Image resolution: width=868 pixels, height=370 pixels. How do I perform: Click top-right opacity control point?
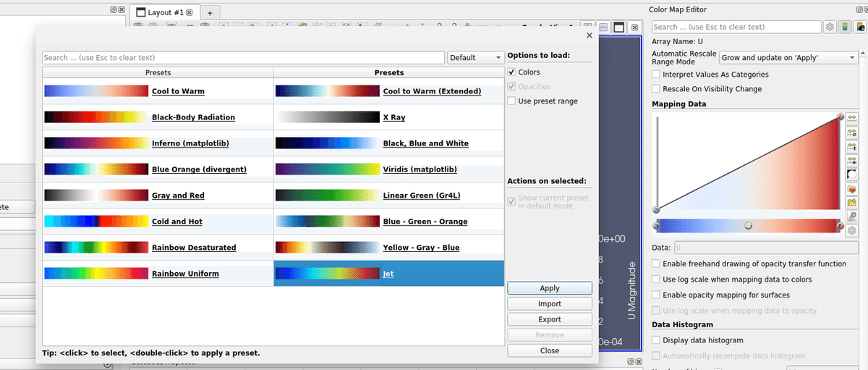841,117
